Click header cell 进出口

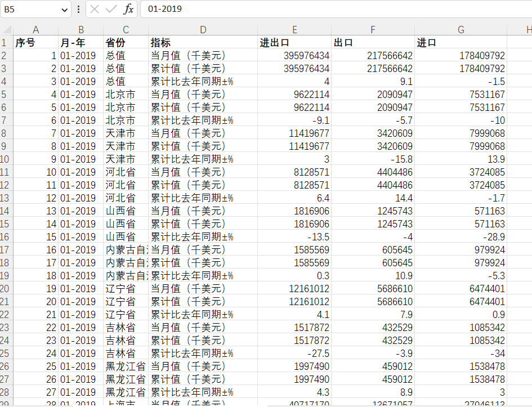pyautogui.click(x=294, y=43)
